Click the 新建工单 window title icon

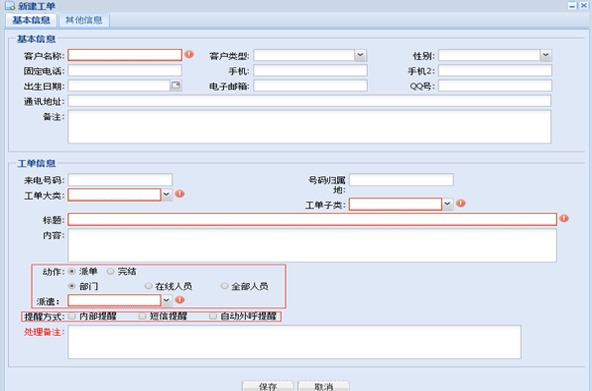coord(10,6)
